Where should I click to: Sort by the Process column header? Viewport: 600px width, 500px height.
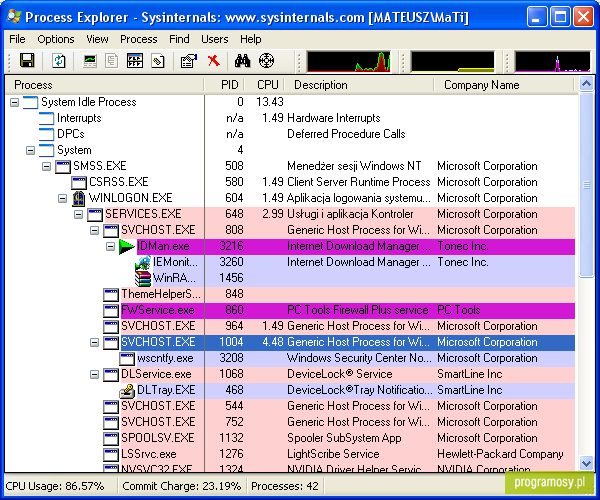point(104,85)
